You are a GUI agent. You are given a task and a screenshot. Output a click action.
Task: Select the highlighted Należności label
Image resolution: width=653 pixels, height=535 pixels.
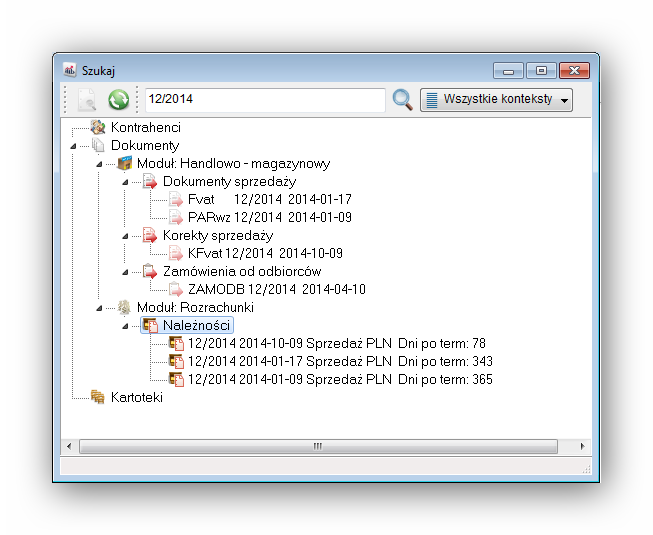196,325
